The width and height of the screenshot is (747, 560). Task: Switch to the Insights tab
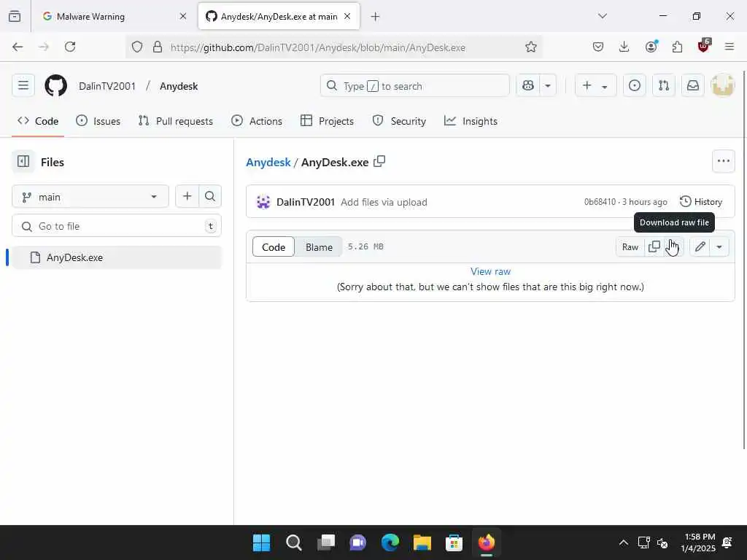point(471,121)
